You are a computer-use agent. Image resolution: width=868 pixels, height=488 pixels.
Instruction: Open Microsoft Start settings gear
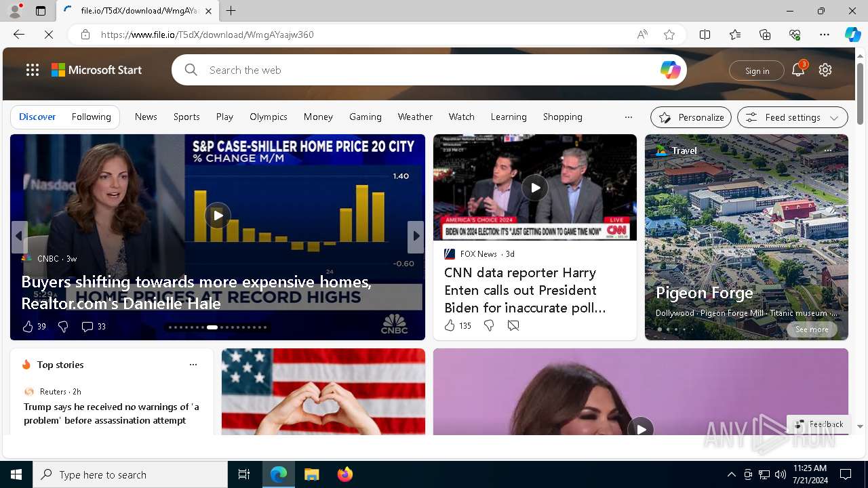click(x=825, y=70)
